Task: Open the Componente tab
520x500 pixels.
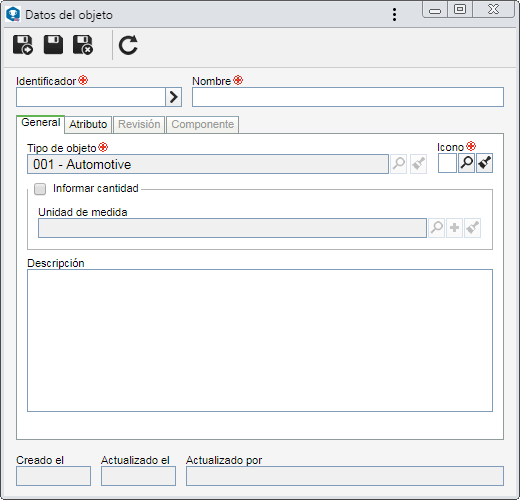Action: click(203, 124)
